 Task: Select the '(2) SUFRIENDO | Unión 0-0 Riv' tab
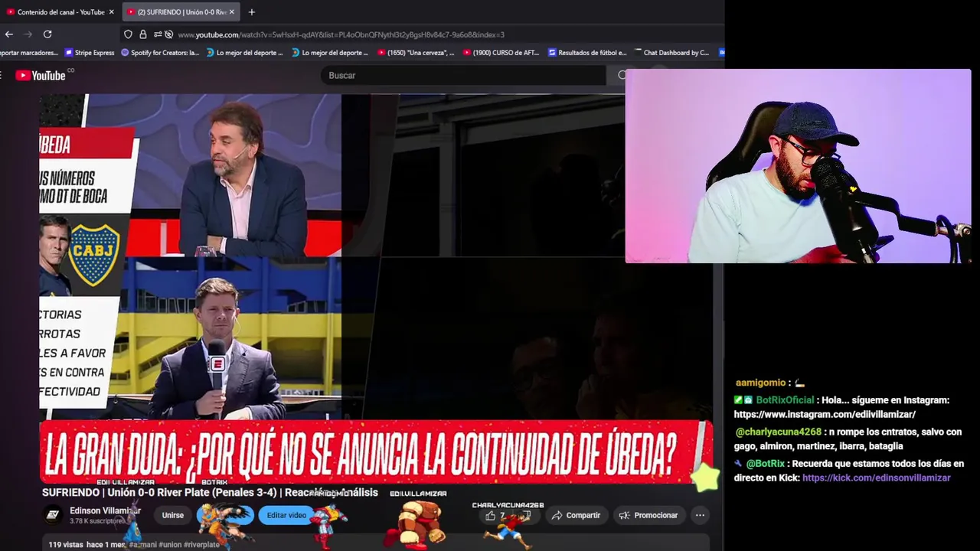pyautogui.click(x=181, y=11)
